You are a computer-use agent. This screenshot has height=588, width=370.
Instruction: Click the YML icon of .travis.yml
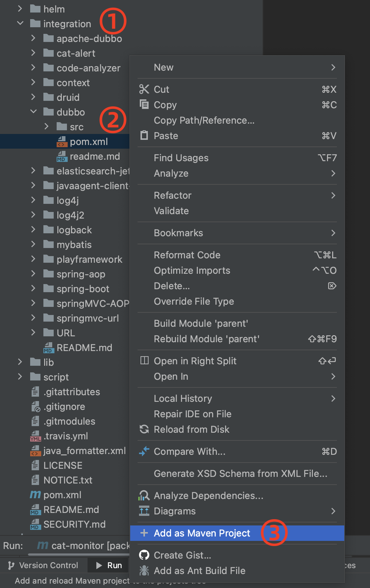(35, 436)
